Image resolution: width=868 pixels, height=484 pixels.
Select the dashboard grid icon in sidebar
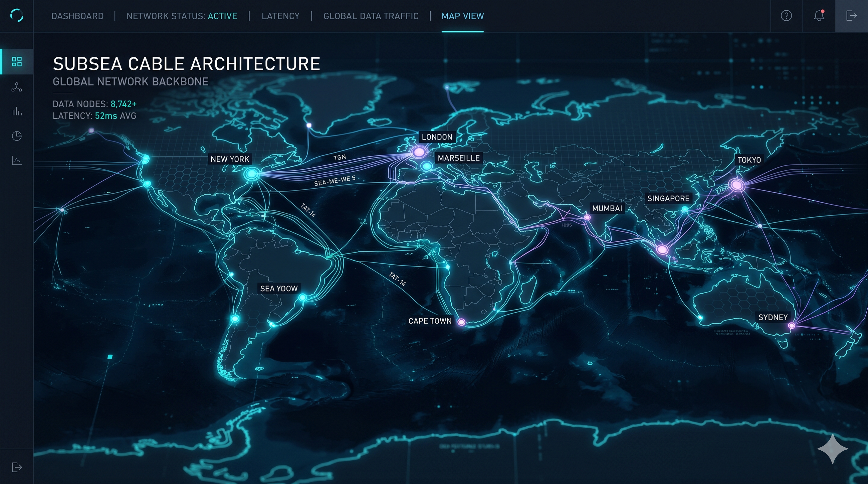point(16,62)
